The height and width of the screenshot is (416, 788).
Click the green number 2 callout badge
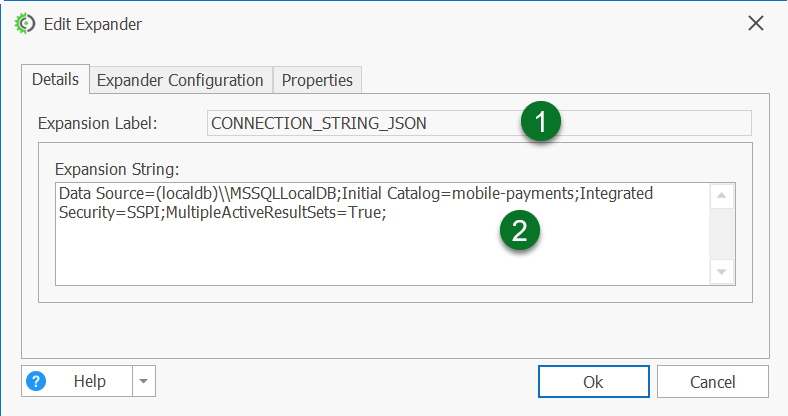pos(520,231)
